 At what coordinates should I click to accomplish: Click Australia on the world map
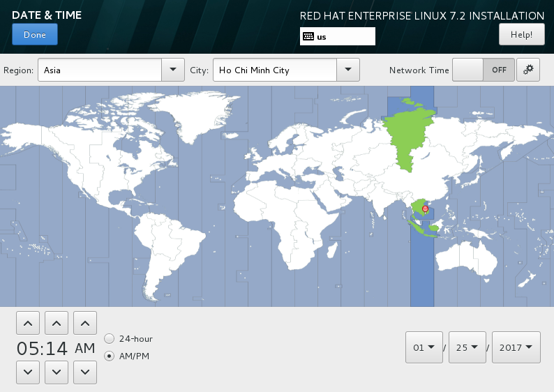466,258
